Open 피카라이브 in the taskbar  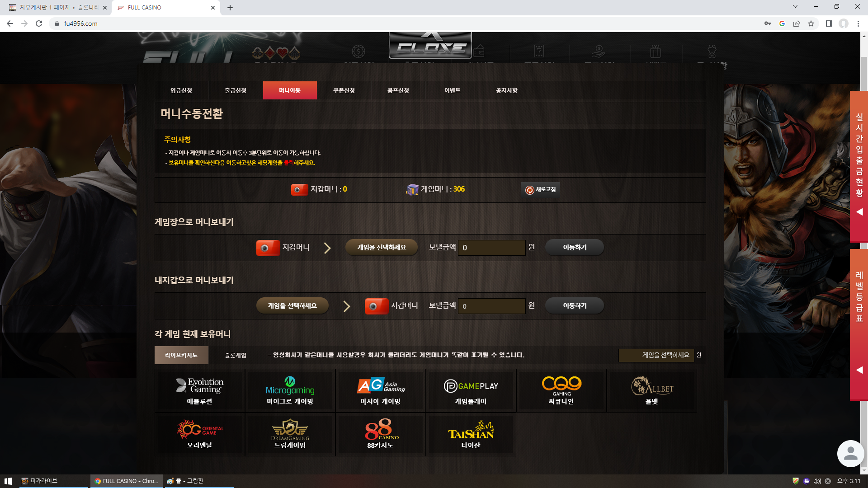pos(53,481)
